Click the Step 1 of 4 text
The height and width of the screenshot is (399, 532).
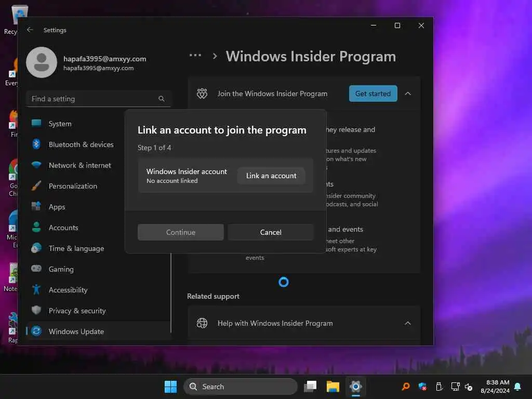click(x=154, y=148)
